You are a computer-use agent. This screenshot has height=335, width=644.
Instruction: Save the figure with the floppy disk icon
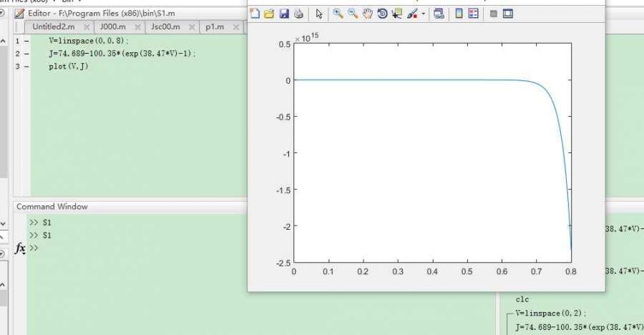pyautogui.click(x=284, y=14)
